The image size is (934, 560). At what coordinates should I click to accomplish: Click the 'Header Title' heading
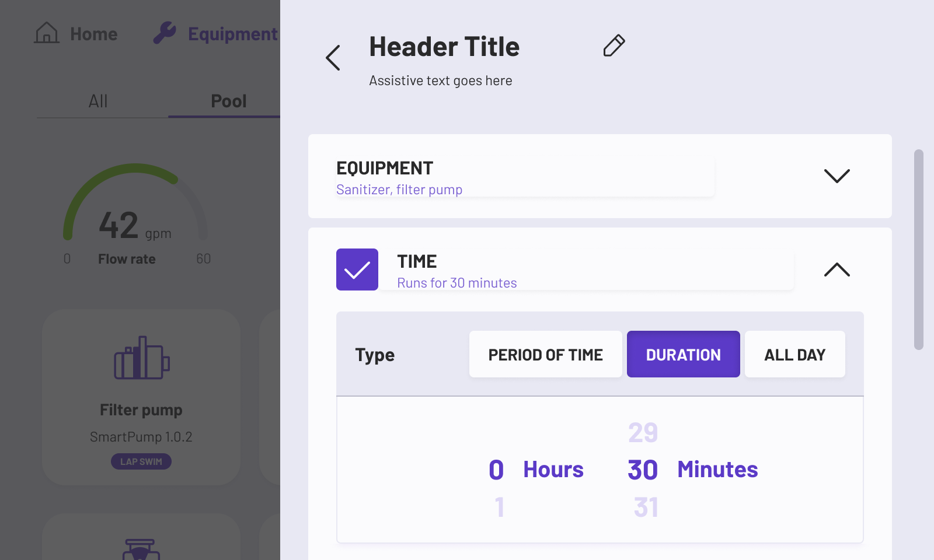pyautogui.click(x=444, y=47)
